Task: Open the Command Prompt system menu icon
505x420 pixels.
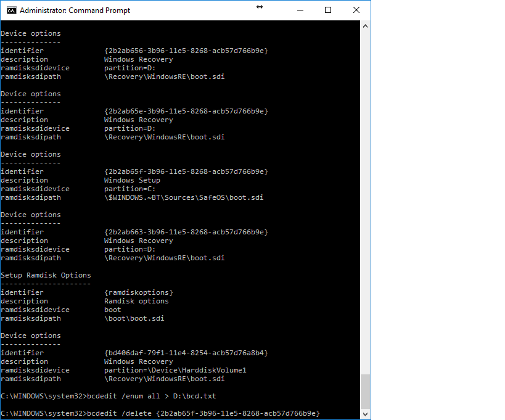Action: point(12,10)
